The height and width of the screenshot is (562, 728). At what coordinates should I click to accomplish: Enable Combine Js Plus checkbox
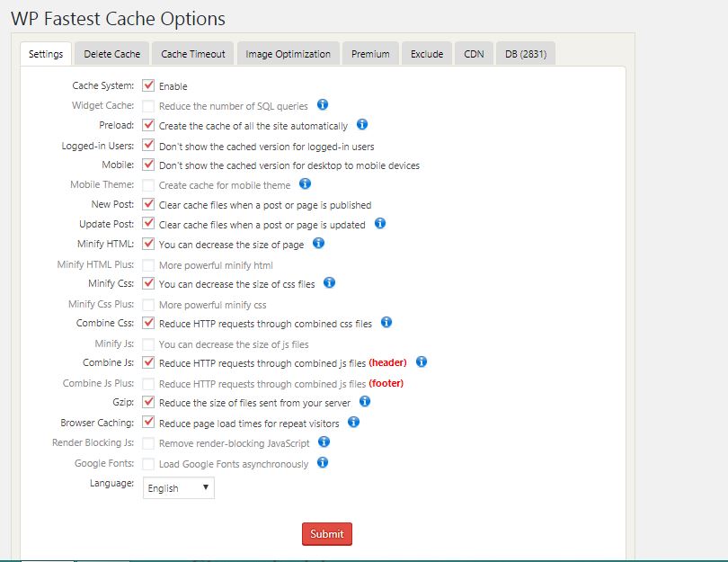[148, 383]
